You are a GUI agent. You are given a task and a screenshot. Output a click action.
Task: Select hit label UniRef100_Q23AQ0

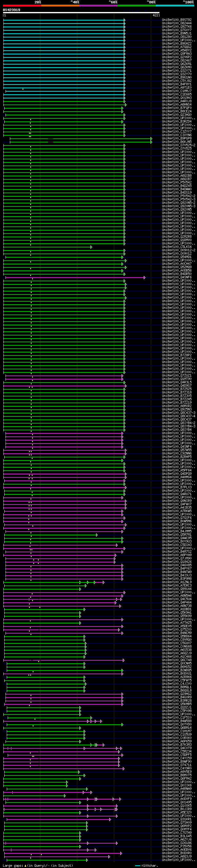tap(177, 115)
